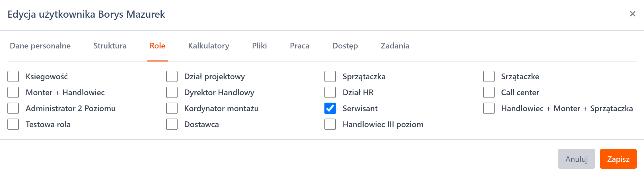644x175 pixels.
Task: Open the Kalkulatory tab
Action: tap(209, 46)
